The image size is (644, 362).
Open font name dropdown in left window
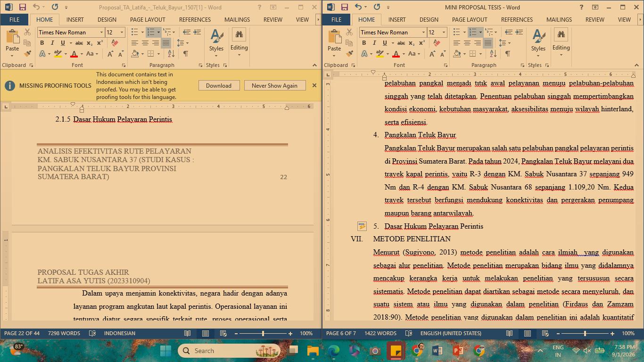[x=101, y=32]
